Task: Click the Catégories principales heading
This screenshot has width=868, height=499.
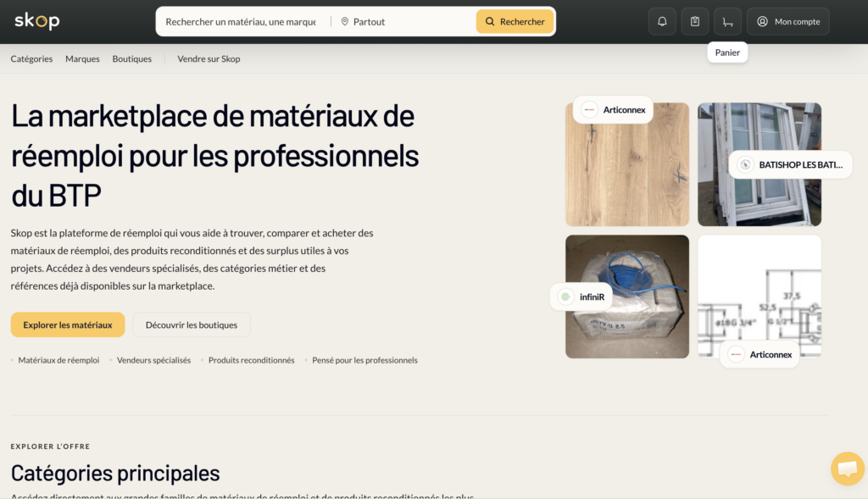Action: pos(115,473)
